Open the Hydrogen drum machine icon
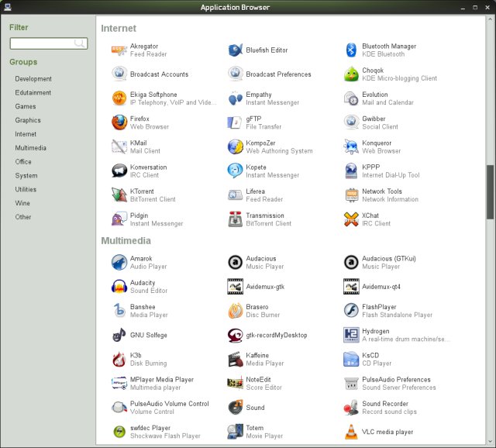Screen dimensions: 496x448 [351, 335]
